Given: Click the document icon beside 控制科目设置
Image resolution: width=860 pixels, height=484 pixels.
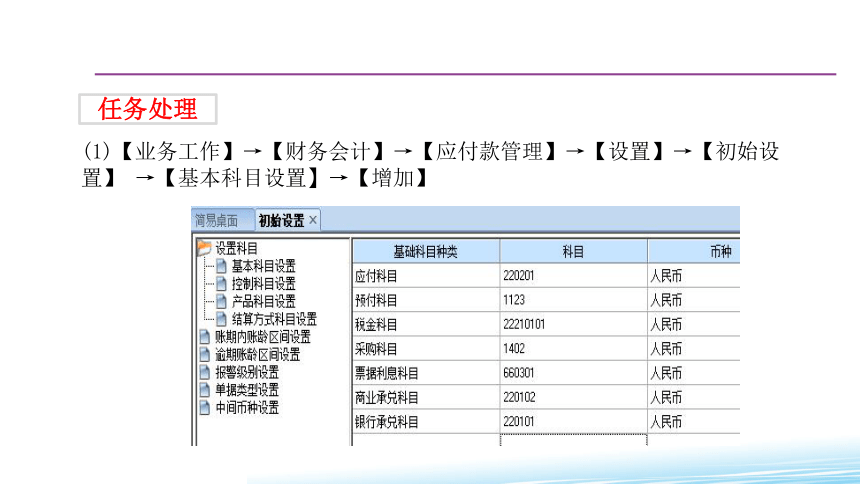Looking at the screenshot, I should [x=221, y=284].
